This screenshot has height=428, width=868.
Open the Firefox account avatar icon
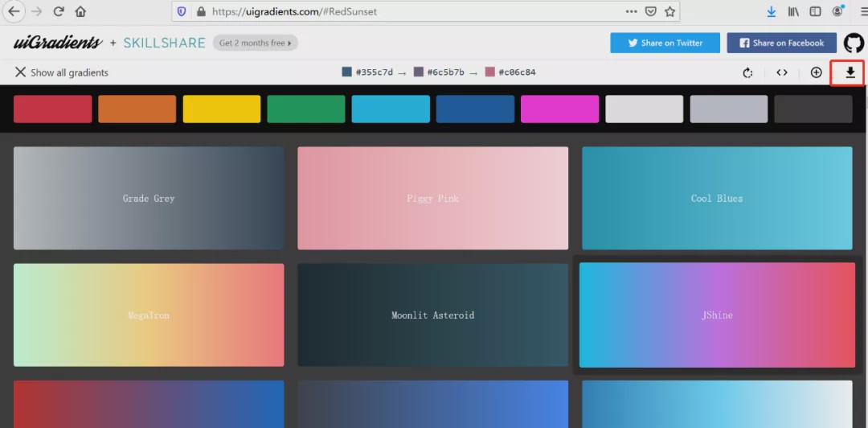837,10
